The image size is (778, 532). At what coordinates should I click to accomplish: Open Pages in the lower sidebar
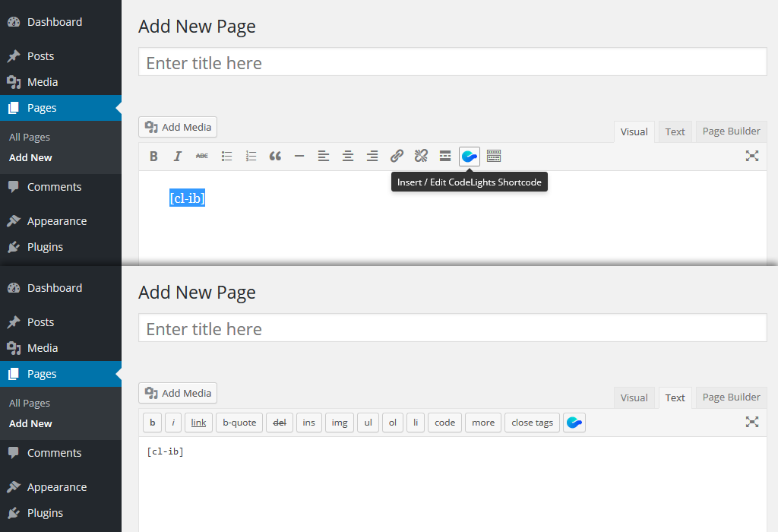(x=61, y=374)
